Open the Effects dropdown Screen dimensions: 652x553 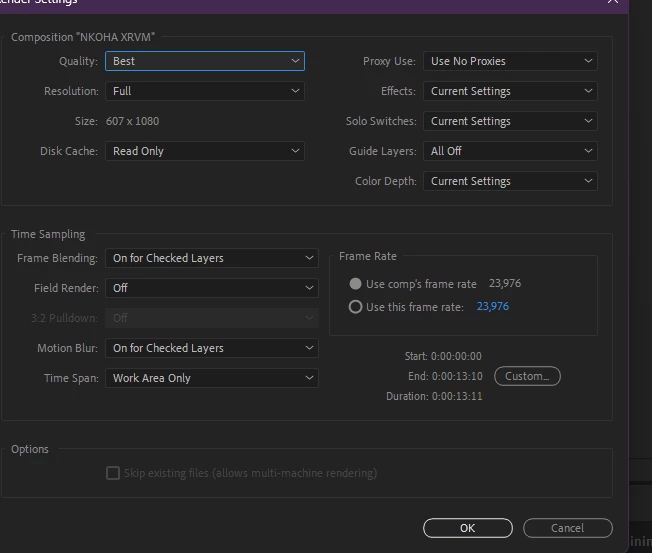510,91
